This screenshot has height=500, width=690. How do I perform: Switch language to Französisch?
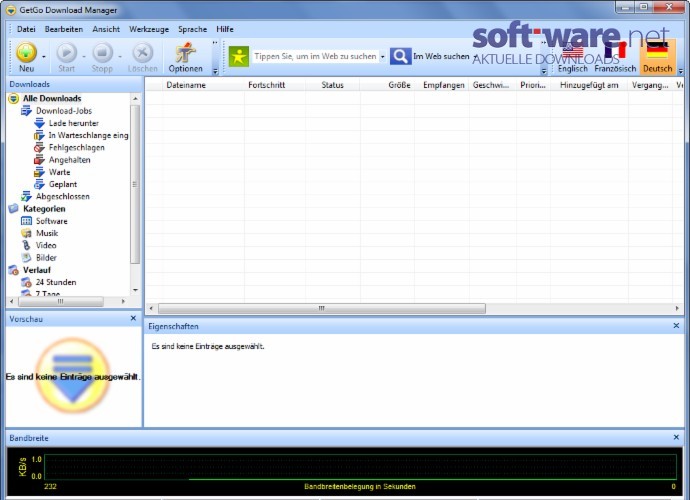tap(615, 58)
